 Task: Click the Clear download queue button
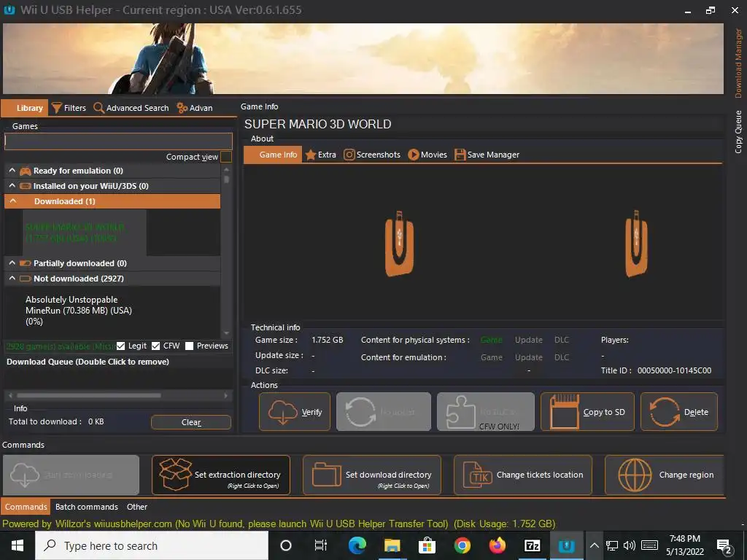click(191, 422)
